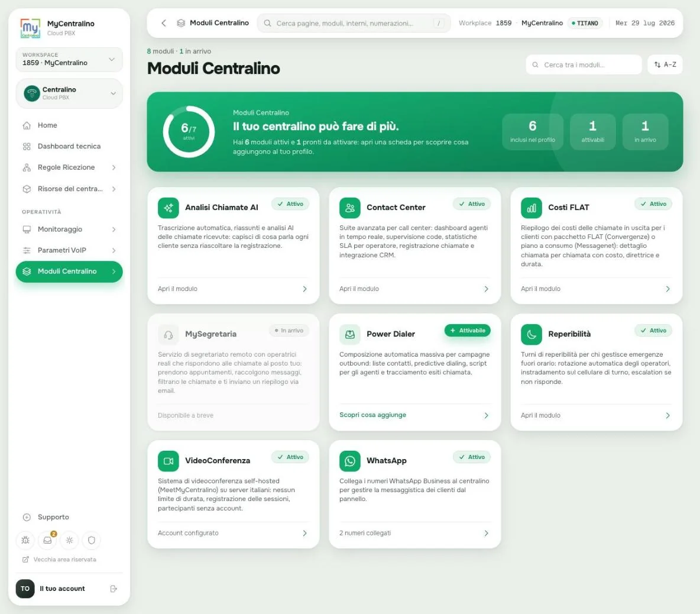This screenshot has height=614, width=700.
Task: Expand the Parametri VoIP submenu chevron
Action: tap(114, 251)
